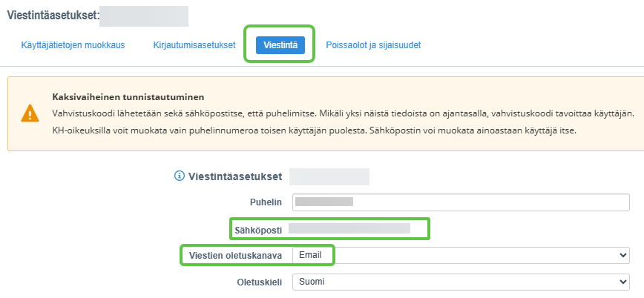Switch to the Kirjautumisasetukset tab

coord(194,45)
